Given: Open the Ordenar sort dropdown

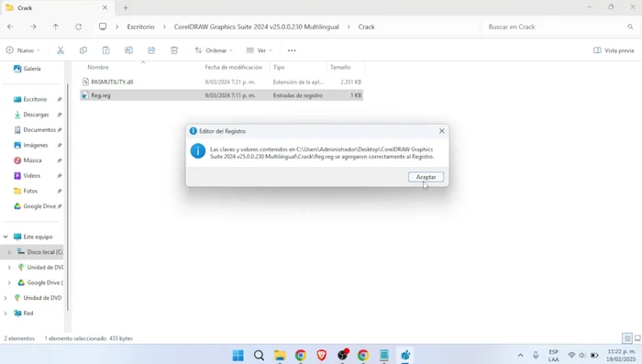Looking at the screenshot, I should pos(214,50).
